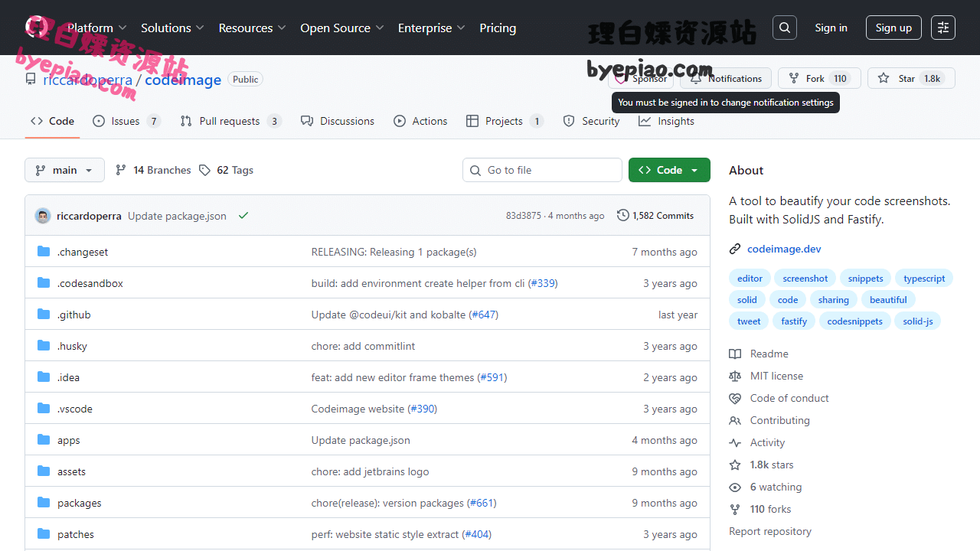Open the codeimage.dev website link
This screenshot has width=980, height=551.
pos(784,249)
